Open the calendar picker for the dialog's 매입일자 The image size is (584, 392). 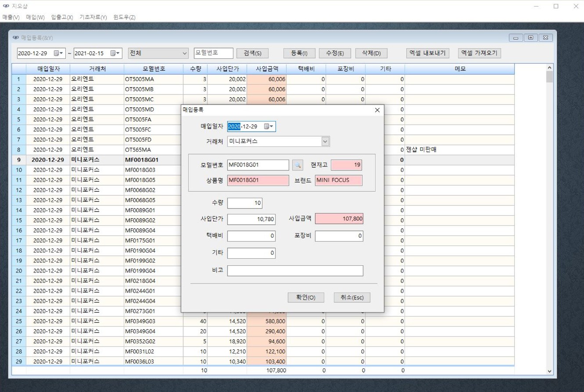[x=268, y=127]
